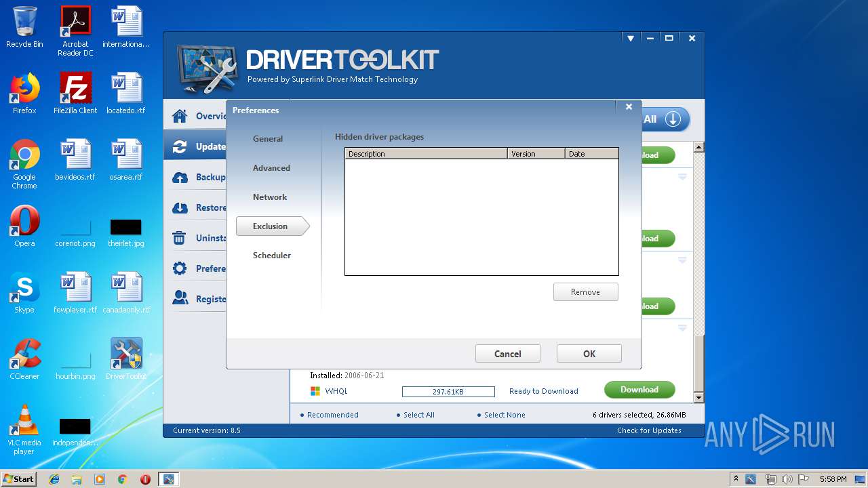Viewport: 868px width, 488px height.
Task: Click the scroll down arrow of driver list
Action: tap(698, 397)
